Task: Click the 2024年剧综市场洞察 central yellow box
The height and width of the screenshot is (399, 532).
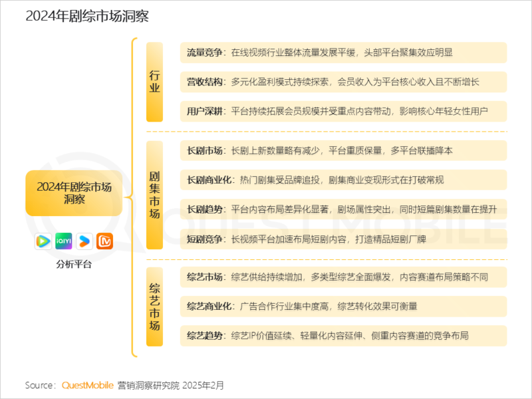Action: pos(74,193)
